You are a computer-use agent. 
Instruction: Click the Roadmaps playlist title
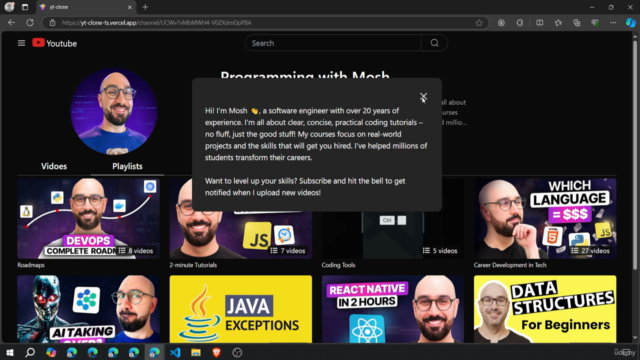(x=31, y=265)
